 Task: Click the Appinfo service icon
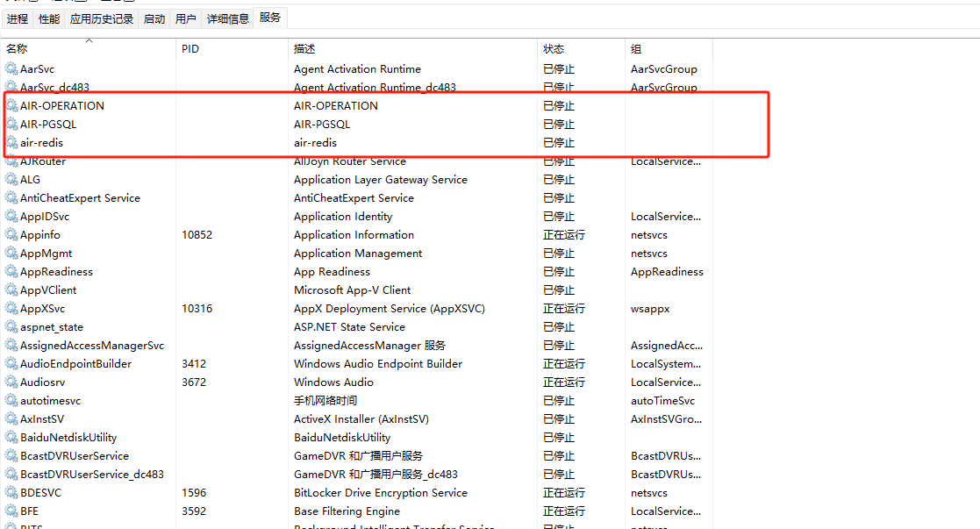click(12, 234)
